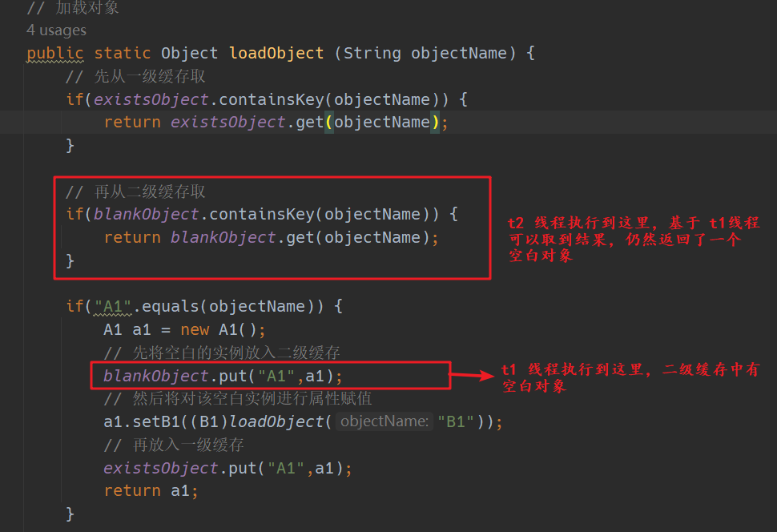Click the comment "// 先将空白的实例放入二级缓存"

[x=222, y=353]
